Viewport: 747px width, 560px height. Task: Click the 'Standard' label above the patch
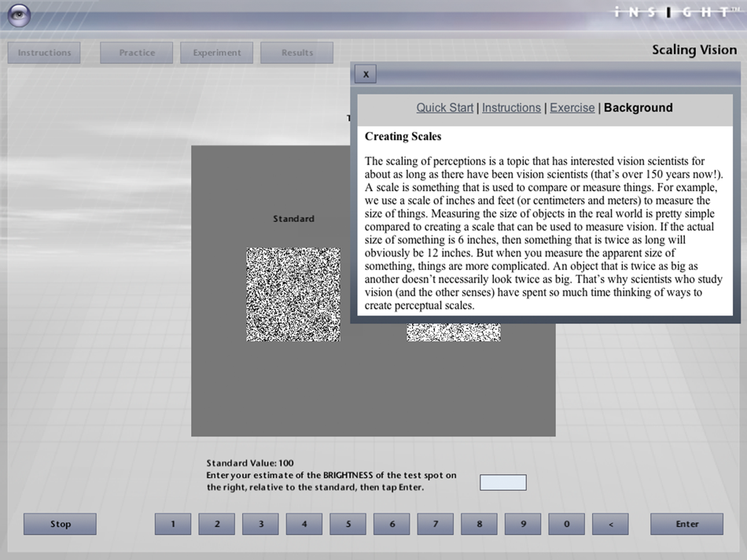click(293, 219)
